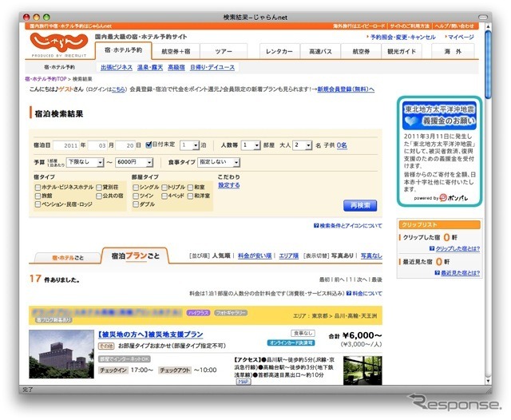Click the help icon beside 検索条件とアイコンについて

[x=316, y=225]
